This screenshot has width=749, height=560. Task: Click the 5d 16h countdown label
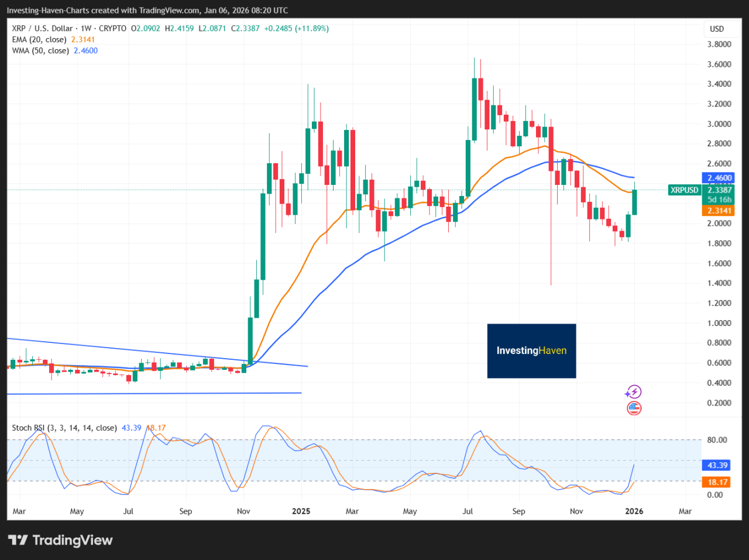(x=719, y=200)
